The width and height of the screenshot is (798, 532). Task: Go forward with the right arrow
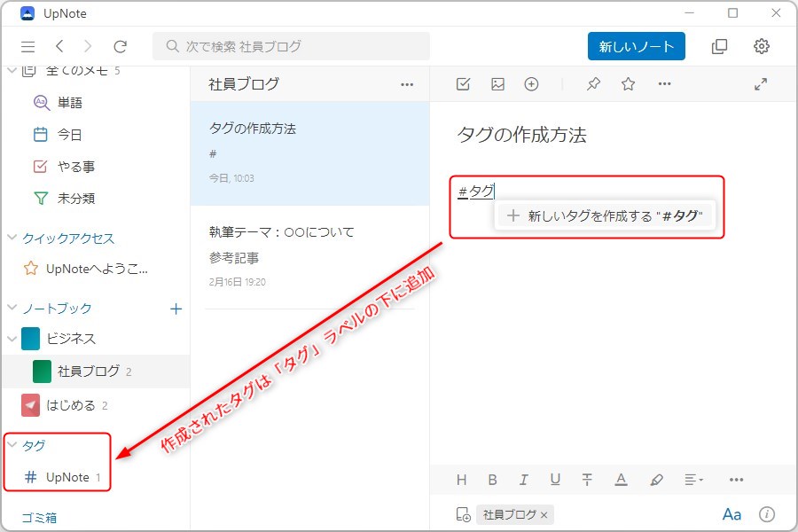(88, 46)
